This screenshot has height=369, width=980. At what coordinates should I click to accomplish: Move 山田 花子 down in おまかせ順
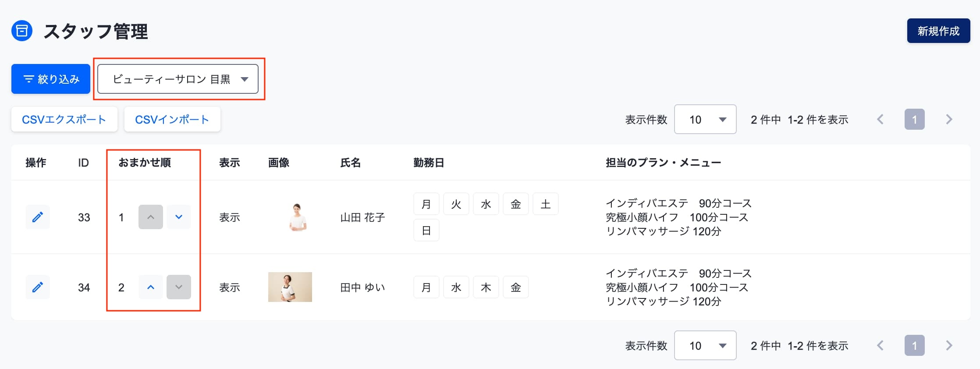pos(179,217)
